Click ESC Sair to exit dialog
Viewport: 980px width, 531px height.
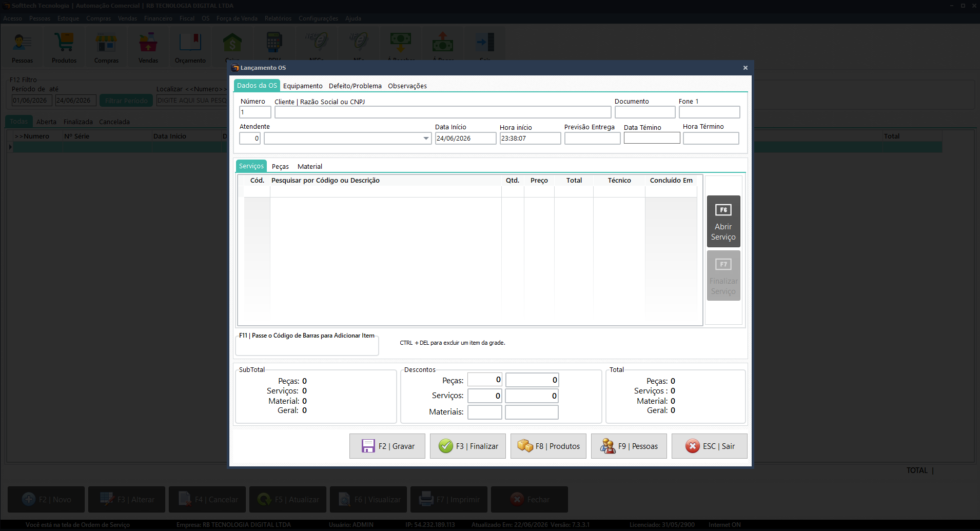(x=710, y=446)
